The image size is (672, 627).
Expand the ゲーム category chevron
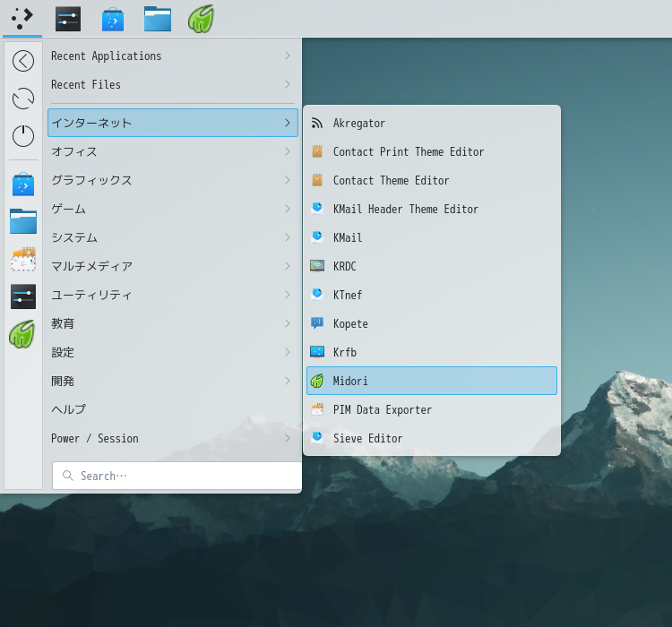(288, 209)
